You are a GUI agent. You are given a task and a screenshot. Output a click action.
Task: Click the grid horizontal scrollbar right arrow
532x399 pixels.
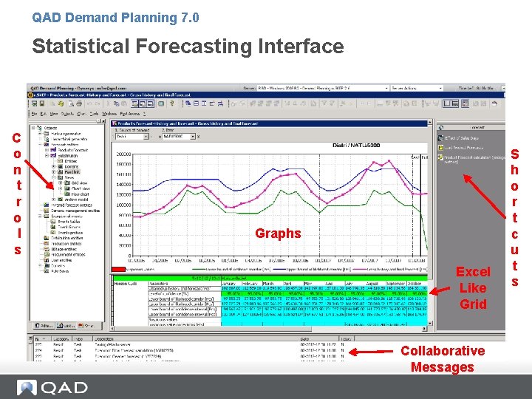point(424,329)
